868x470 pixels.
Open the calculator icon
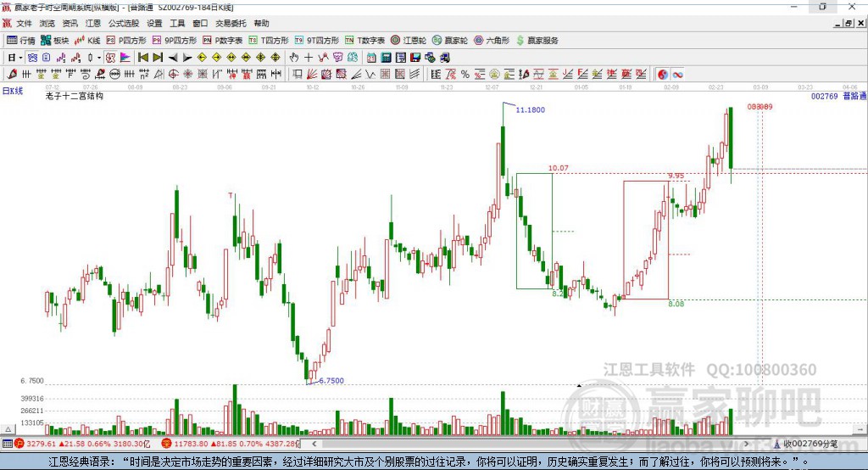pos(386,58)
